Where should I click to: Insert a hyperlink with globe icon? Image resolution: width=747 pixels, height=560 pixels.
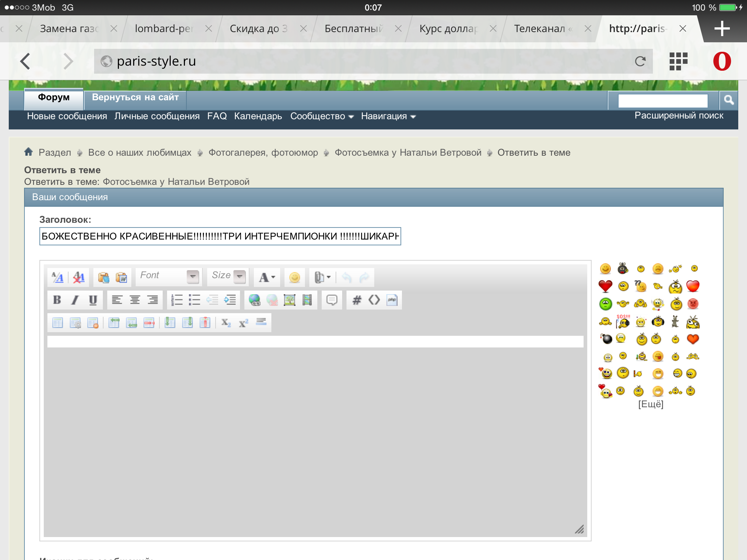(x=254, y=300)
